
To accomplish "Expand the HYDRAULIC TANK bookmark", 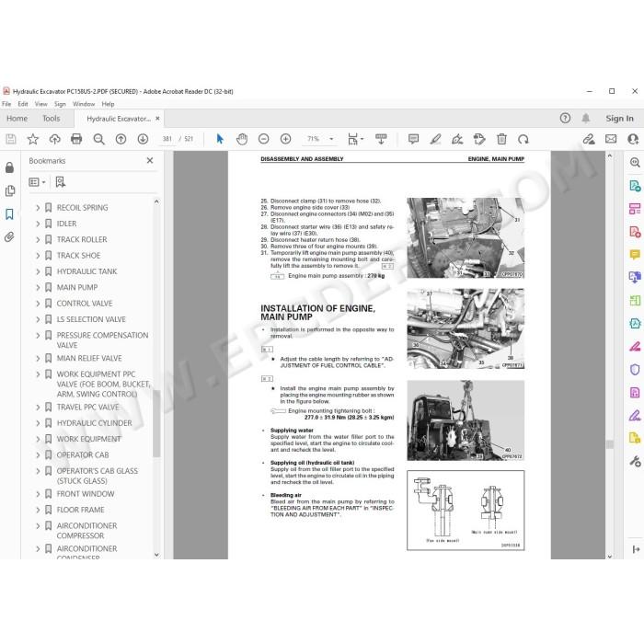I will (38, 271).
